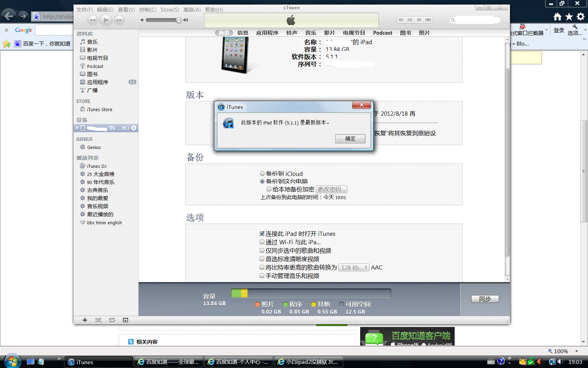Close the iTunes version dialog
Viewport: 588px width, 368px height.
(362, 105)
